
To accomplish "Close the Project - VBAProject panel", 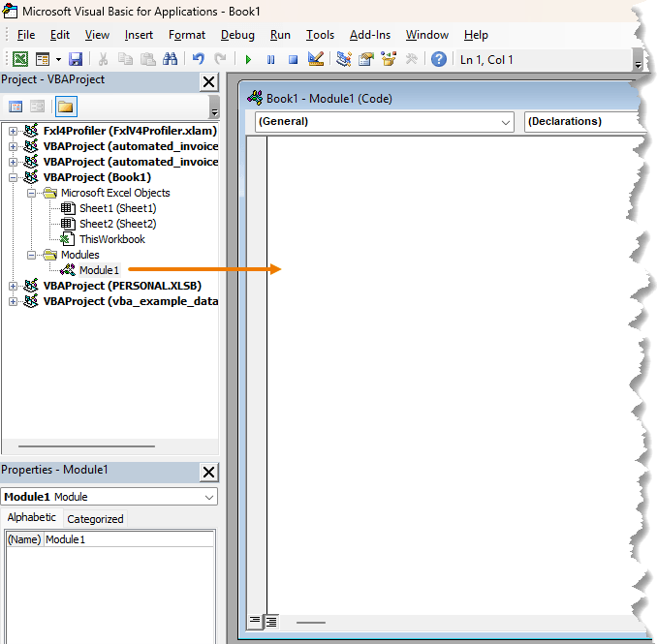I will 208,82.
